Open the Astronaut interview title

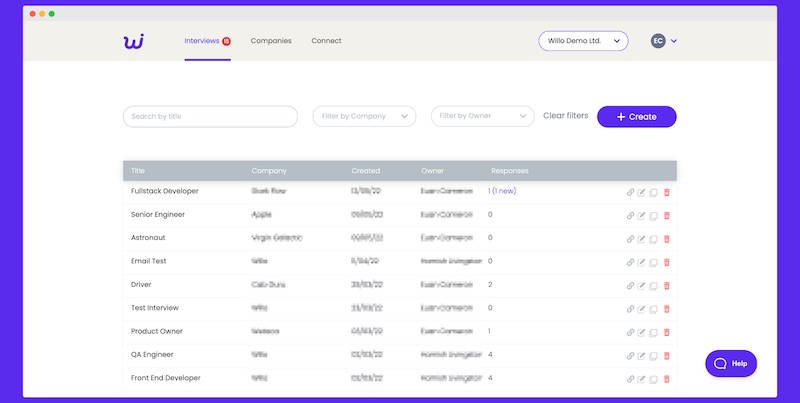coord(148,238)
